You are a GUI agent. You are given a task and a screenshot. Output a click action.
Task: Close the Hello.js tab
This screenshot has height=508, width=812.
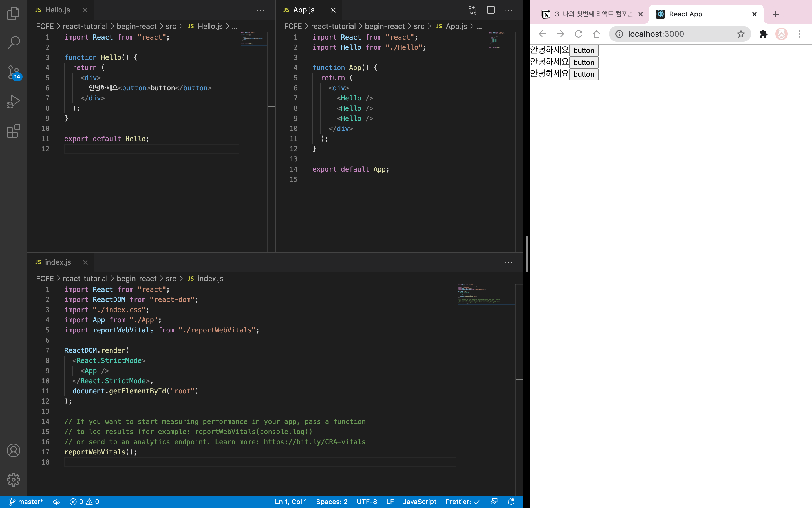85,10
